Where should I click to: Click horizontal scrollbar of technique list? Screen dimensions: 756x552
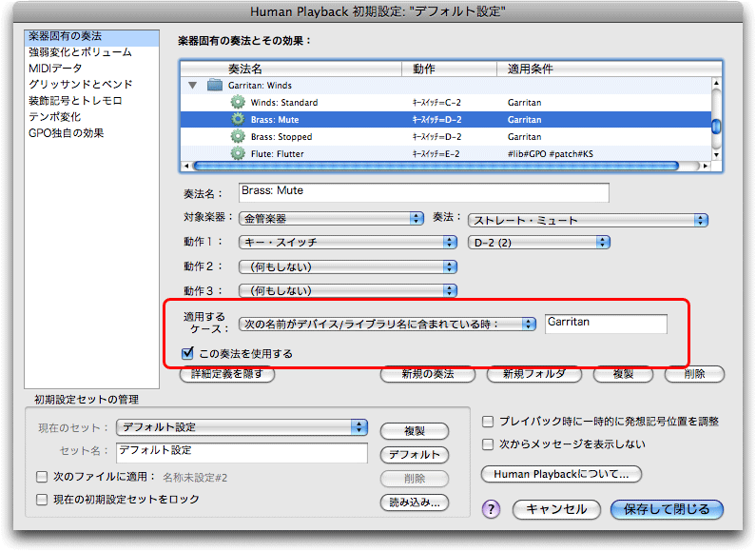pos(436,166)
